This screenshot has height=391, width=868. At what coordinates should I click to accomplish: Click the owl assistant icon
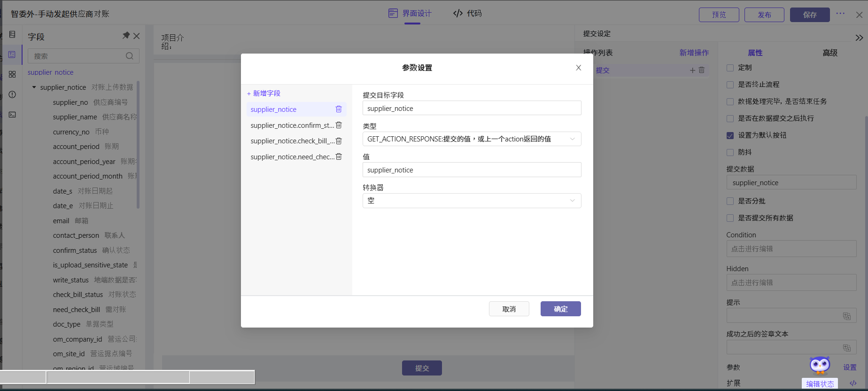click(x=820, y=365)
